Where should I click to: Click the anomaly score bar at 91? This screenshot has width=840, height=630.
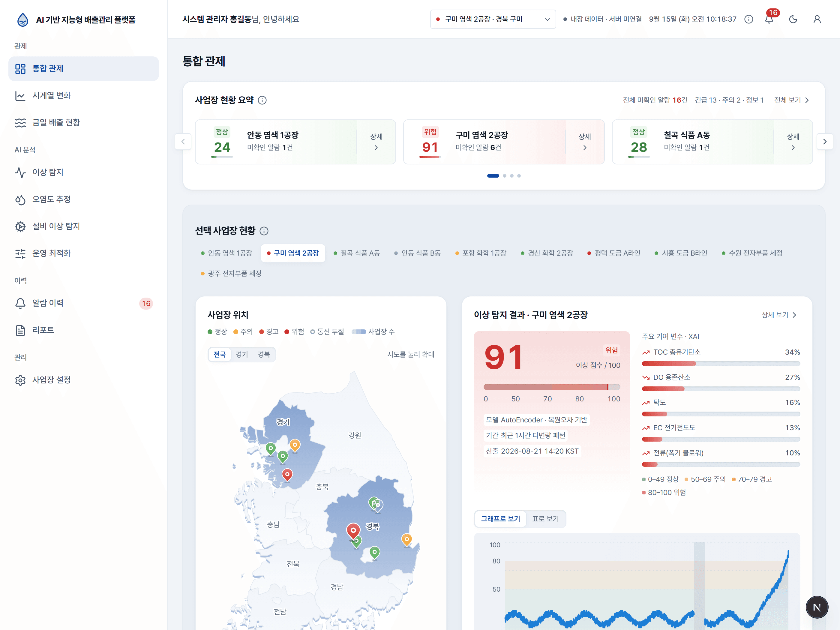pyautogui.click(x=551, y=387)
